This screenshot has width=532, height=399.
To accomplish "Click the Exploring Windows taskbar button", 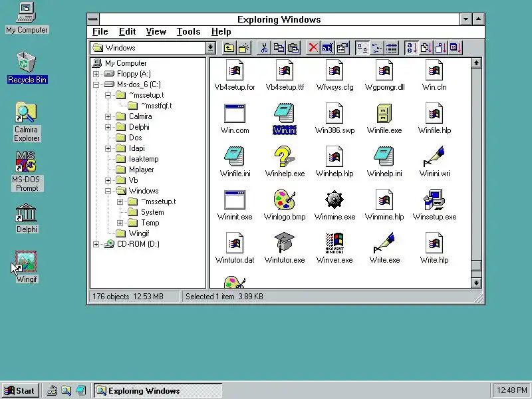I will [x=158, y=391].
